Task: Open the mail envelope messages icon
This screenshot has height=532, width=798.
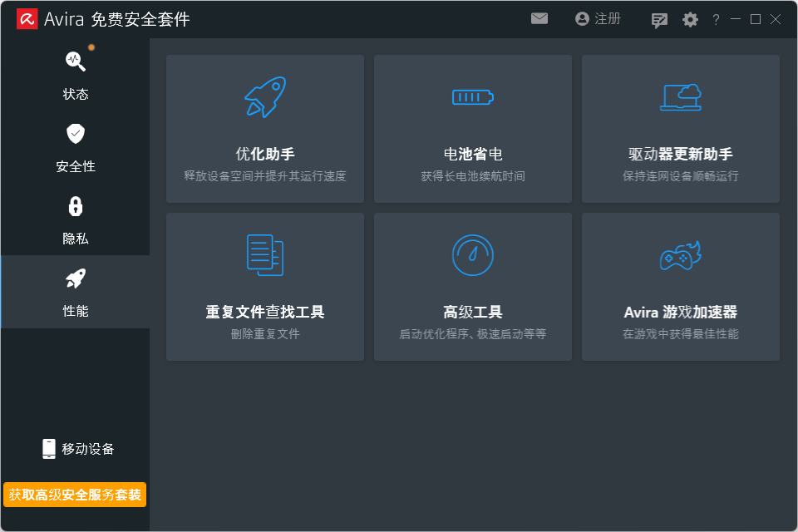Action: pos(539,19)
